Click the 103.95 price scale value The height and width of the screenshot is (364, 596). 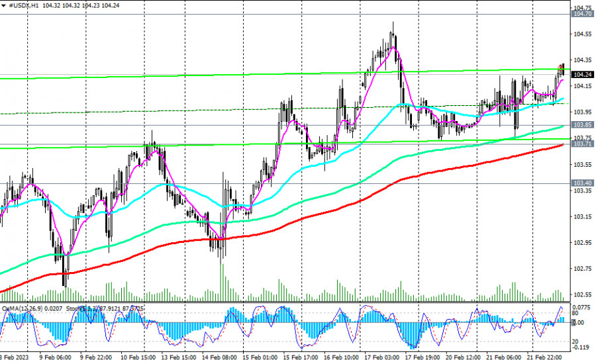[583, 112]
